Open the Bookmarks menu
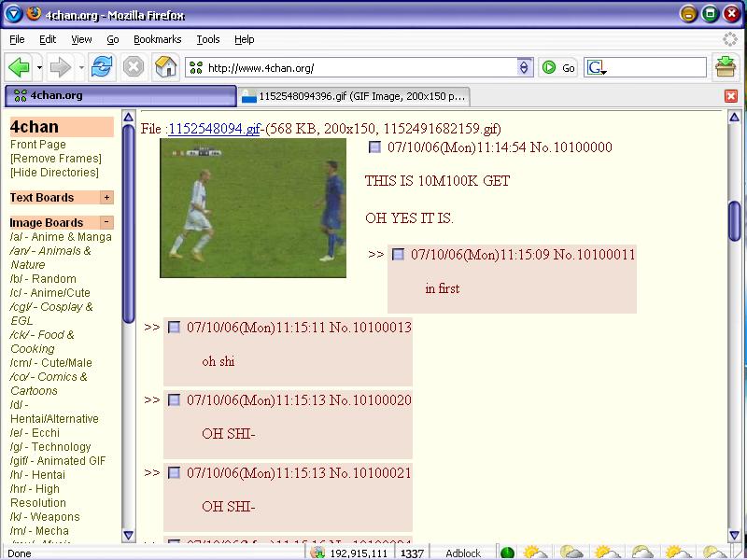The height and width of the screenshot is (560, 747). [157, 39]
